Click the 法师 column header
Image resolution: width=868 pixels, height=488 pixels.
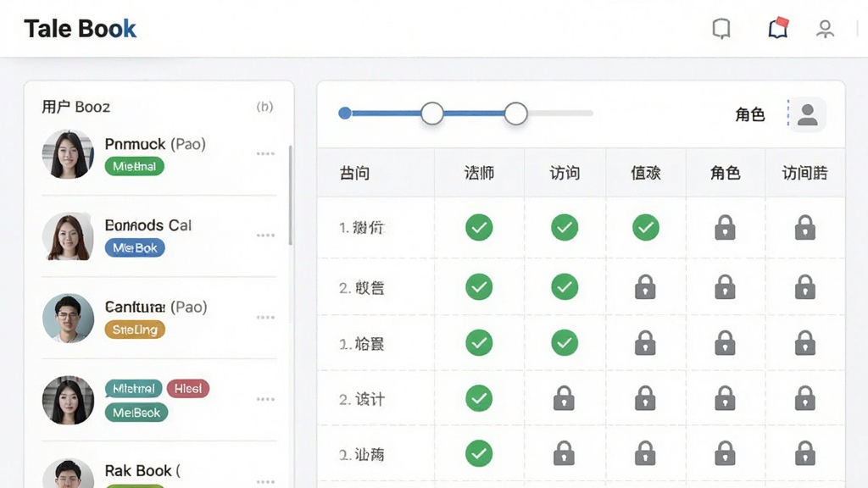479,173
